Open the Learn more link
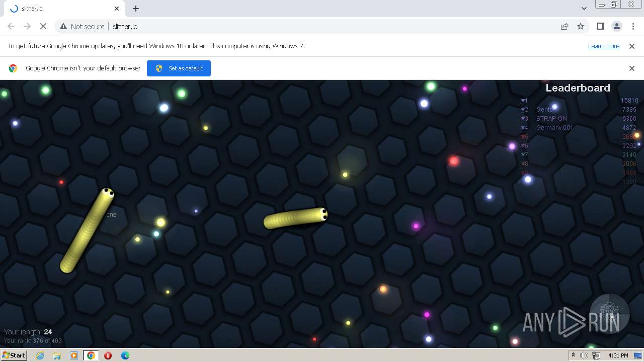Screen dimensions: 644x362 (604, 46)
